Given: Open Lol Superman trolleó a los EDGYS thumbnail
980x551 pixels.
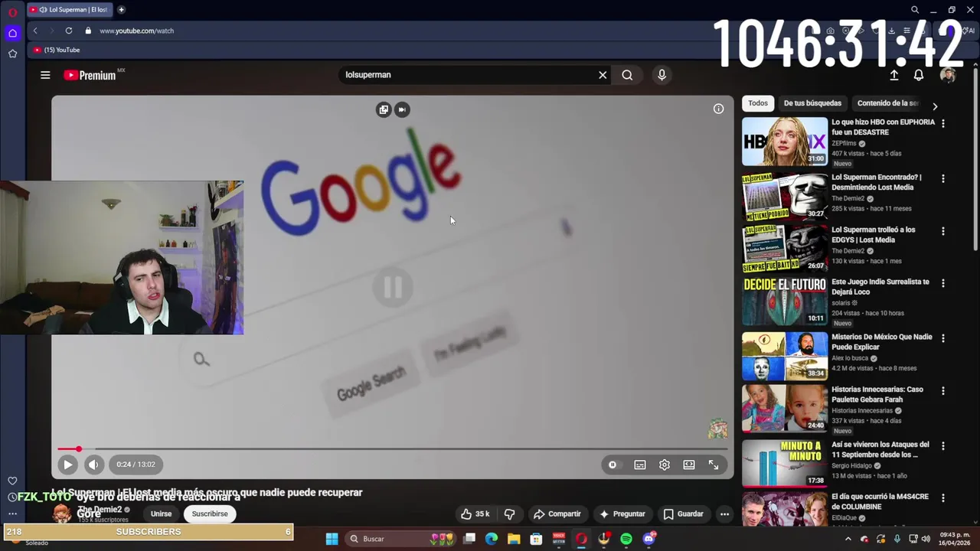Looking at the screenshot, I should [x=785, y=249].
